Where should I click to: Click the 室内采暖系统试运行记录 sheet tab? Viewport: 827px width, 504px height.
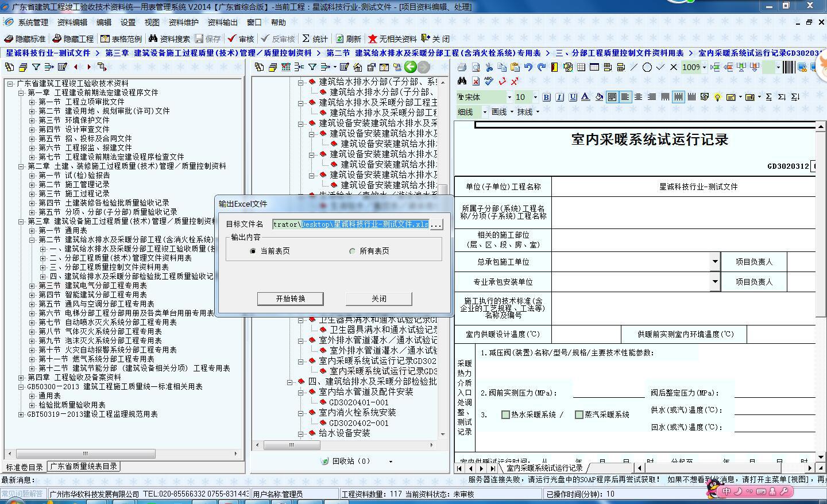coord(544,468)
